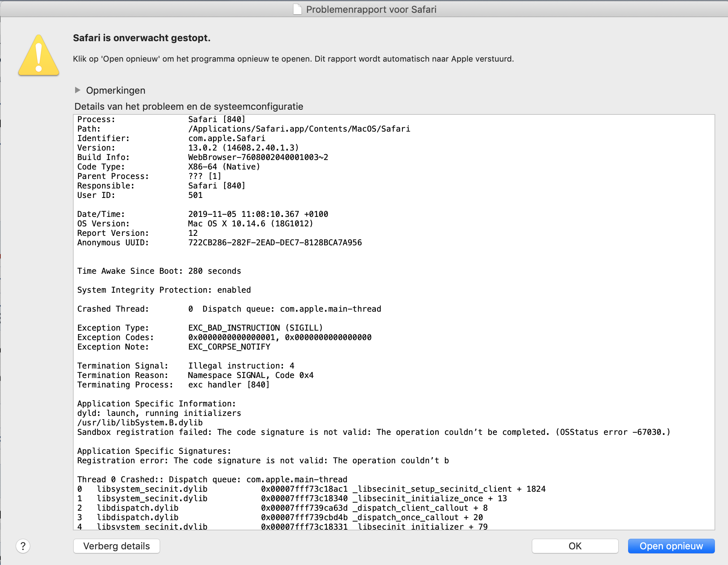Click the Code Type value 'X86-64 (Native)'
This screenshot has width=728, height=565.
click(x=224, y=167)
